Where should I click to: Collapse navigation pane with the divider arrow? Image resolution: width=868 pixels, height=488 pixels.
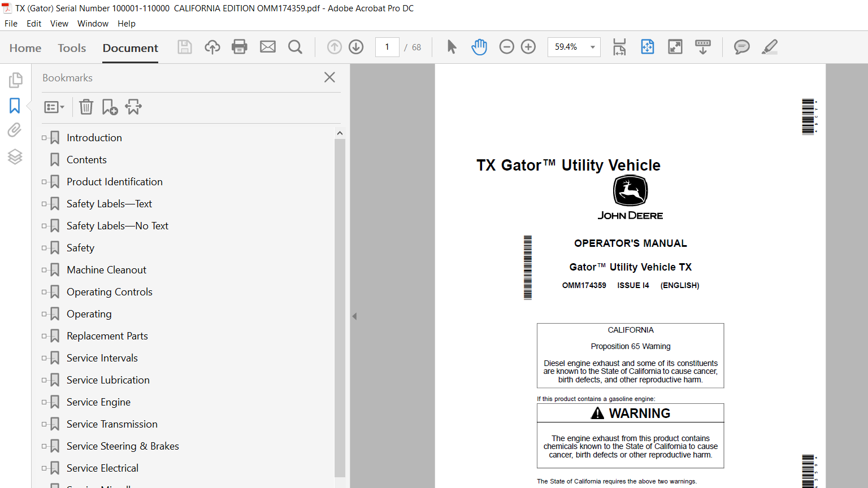point(354,316)
